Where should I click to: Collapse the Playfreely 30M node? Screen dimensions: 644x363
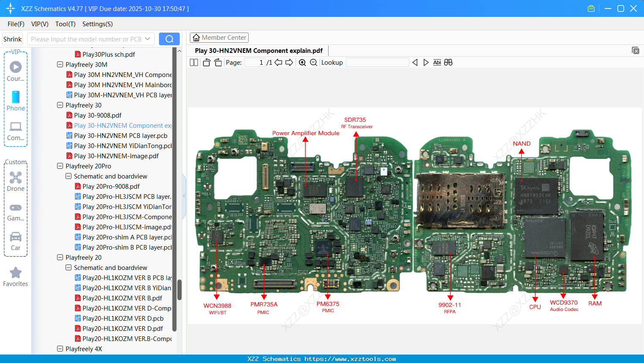click(x=60, y=64)
